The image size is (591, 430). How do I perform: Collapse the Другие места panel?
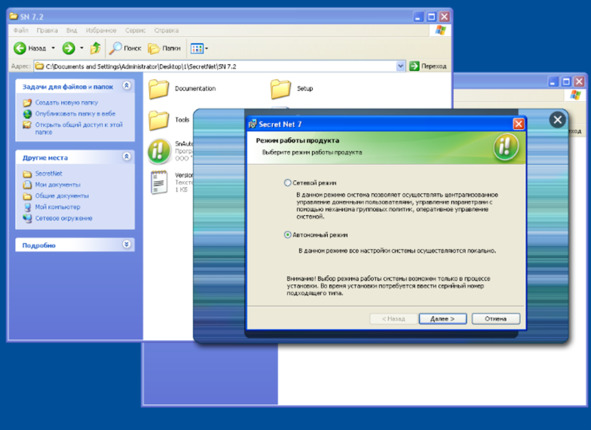coord(127,156)
